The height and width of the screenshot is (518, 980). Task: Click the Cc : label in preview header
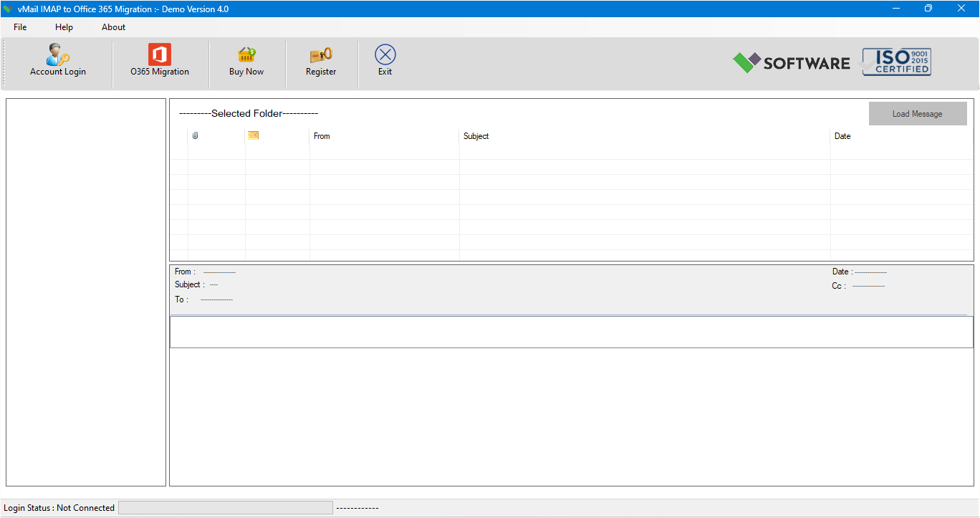click(x=839, y=286)
